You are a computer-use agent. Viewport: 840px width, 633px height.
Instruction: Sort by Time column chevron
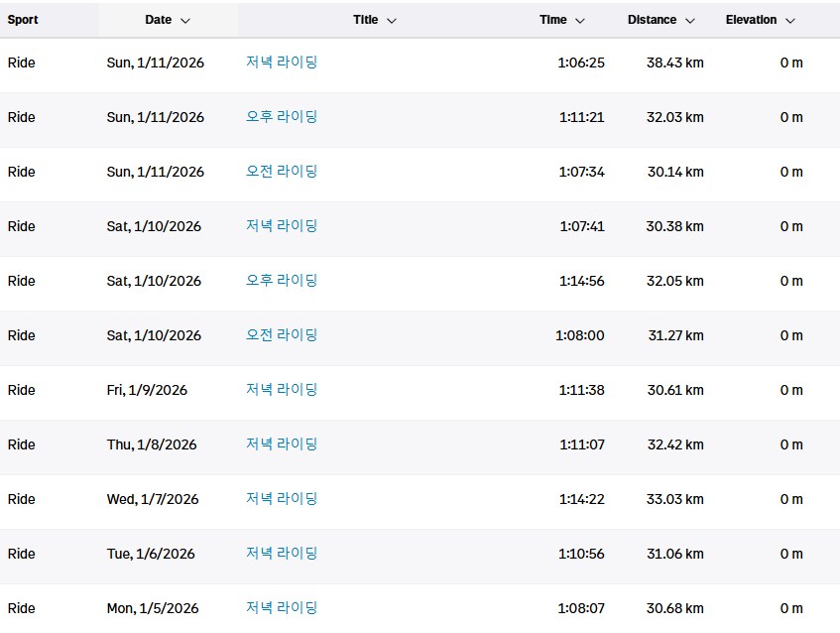[x=580, y=21]
